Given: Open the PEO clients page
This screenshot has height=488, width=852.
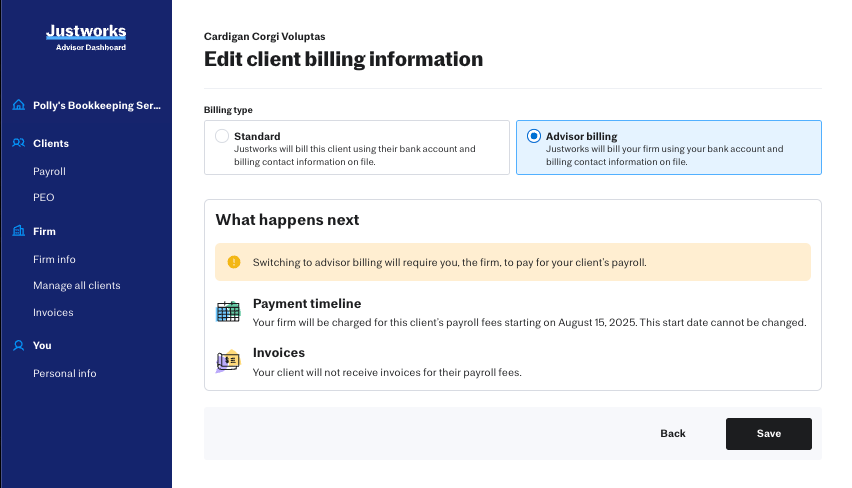Looking at the screenshot, I should pos(43,197).
